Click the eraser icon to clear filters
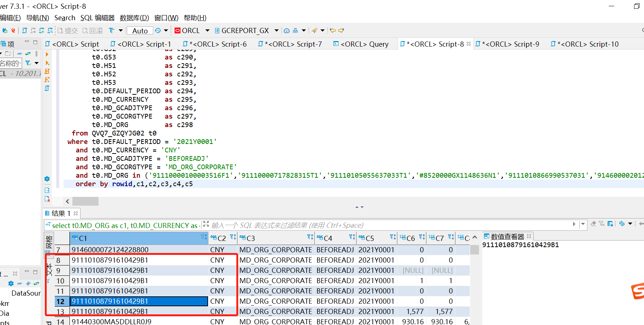This screenshot has width=644, height=325. [x=593, y=224]
